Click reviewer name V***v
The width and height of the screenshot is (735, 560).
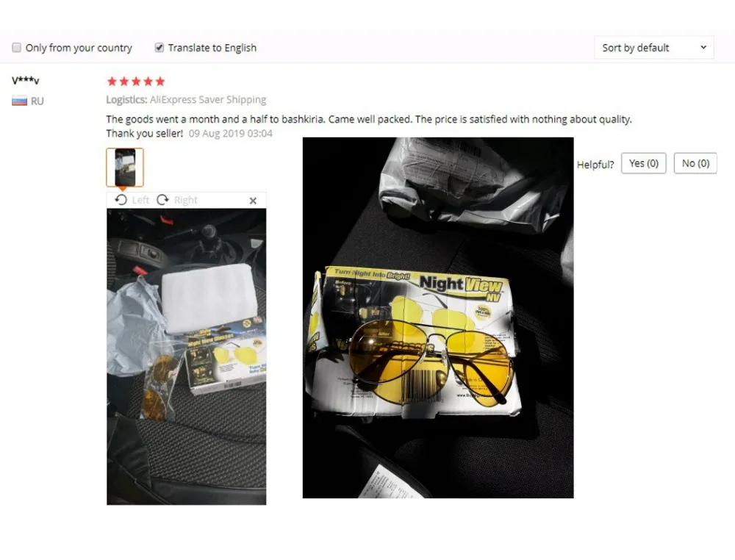[x=26, y=81]
